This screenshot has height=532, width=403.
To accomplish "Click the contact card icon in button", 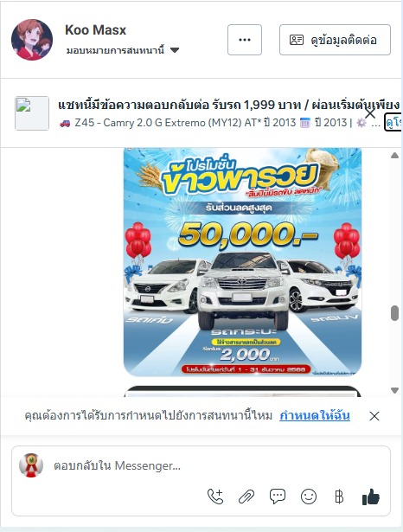I will coord(296,40).
